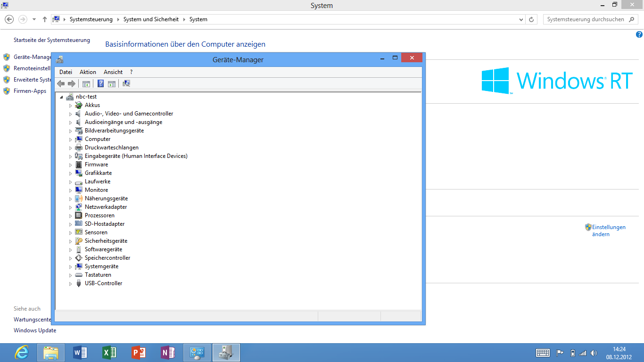Open Help via the blue question-mark toolbar icon
This screenshot has width=644, height=362.
[100, 83]
